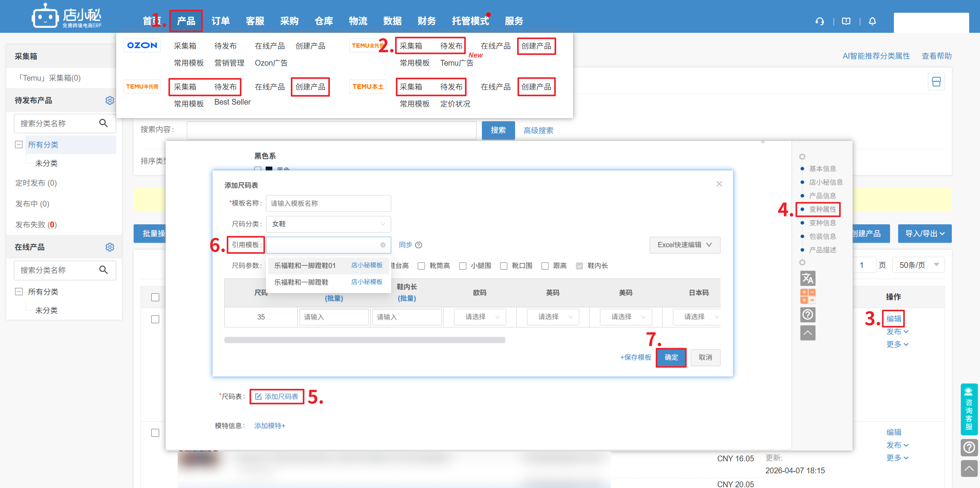Click the calculator icon in side panel

[807, 296]
